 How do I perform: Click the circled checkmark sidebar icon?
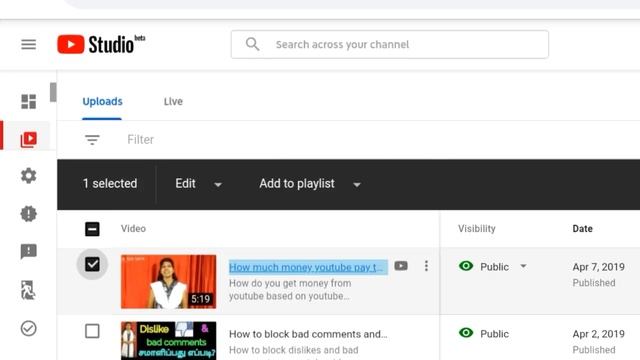pyautogui.click(x=29, y=328)
